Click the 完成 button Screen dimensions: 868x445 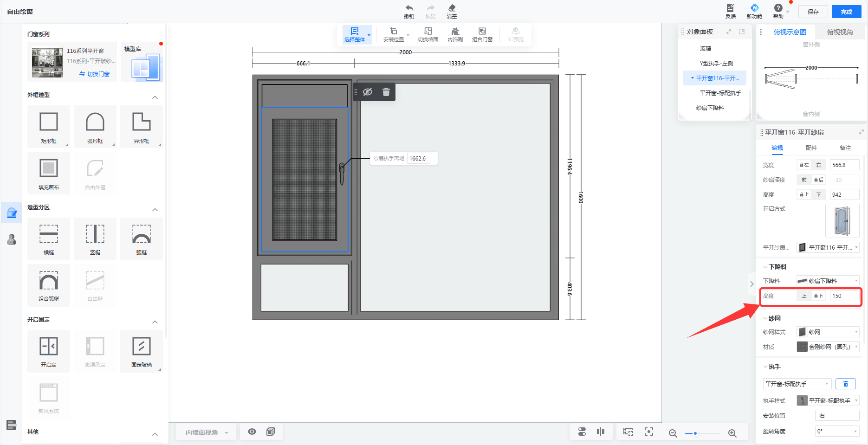846,12
